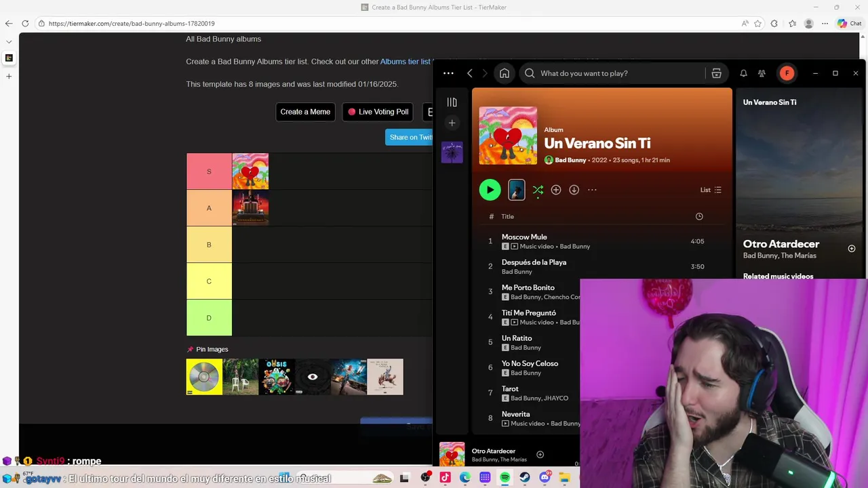Expand Your Library in Spotify

coord(452,102)
